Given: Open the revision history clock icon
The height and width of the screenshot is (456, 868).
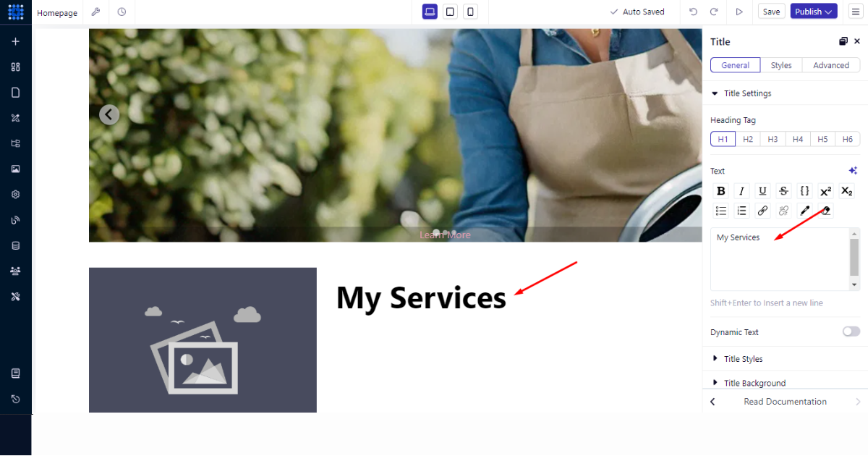Looking at the screenshot, I should (122, 12).
